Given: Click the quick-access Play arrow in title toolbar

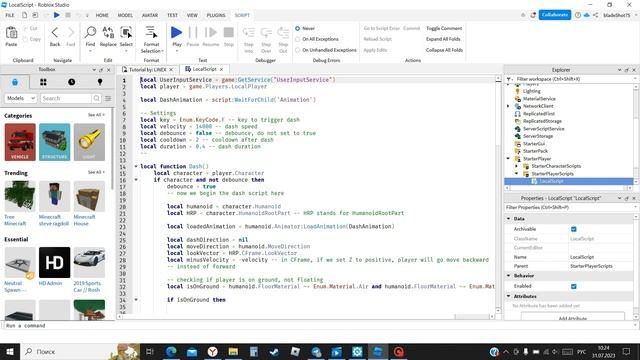Looking at the screenshot, I should pos(56,15).
